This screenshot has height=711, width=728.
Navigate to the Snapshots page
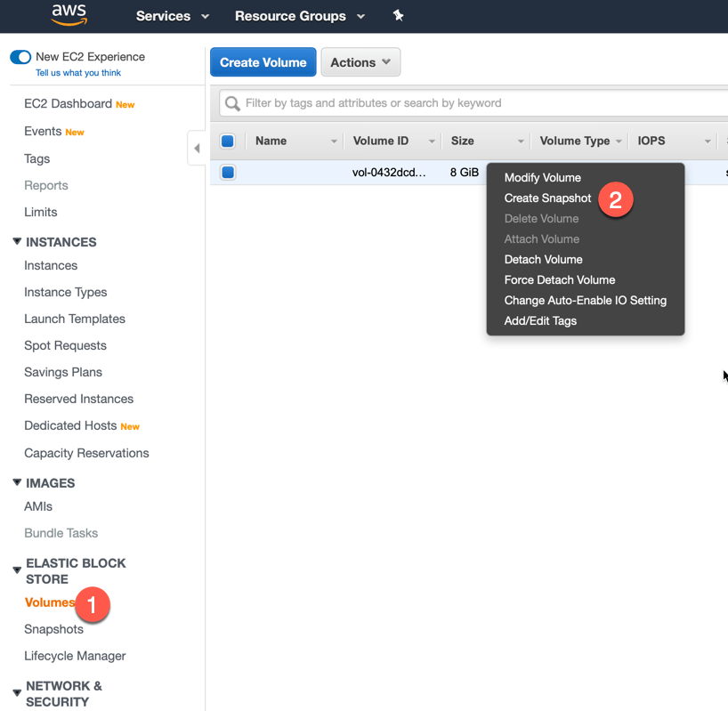coord(53,629)
